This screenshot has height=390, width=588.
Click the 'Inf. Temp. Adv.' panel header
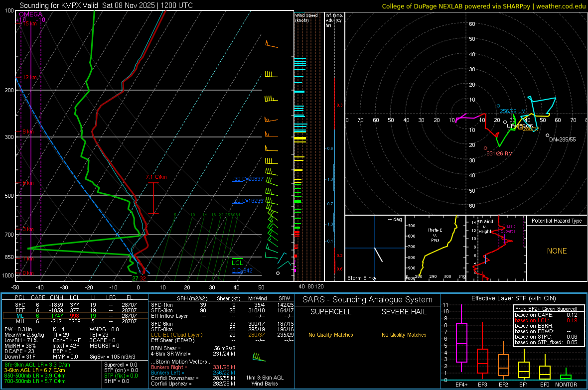(334, 20)
